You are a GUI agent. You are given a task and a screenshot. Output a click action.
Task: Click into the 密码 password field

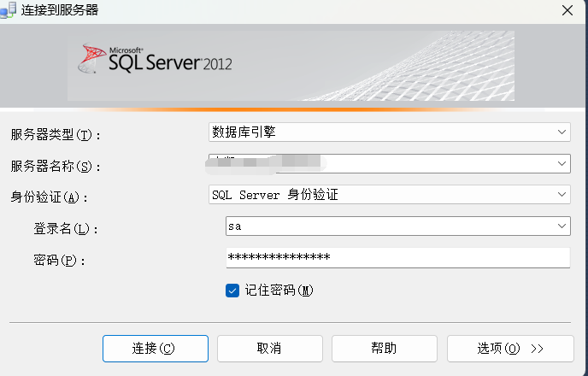[x=398, y=257]
